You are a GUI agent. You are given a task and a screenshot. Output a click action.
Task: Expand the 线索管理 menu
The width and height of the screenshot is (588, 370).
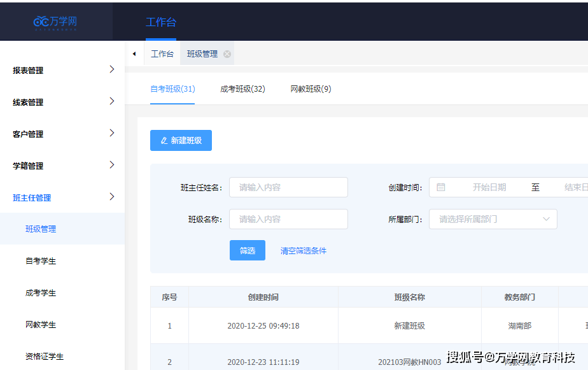click(62, 102)
